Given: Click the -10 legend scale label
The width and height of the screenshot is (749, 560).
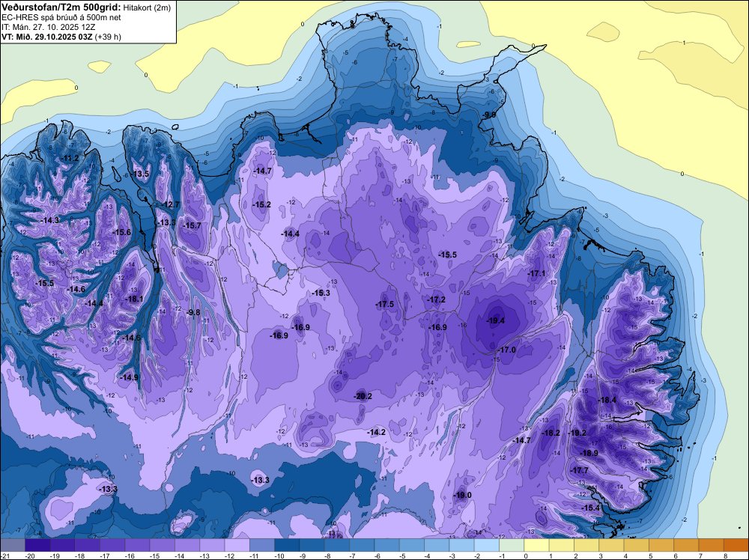Looking at the screenshot, I should click(280, 556).
